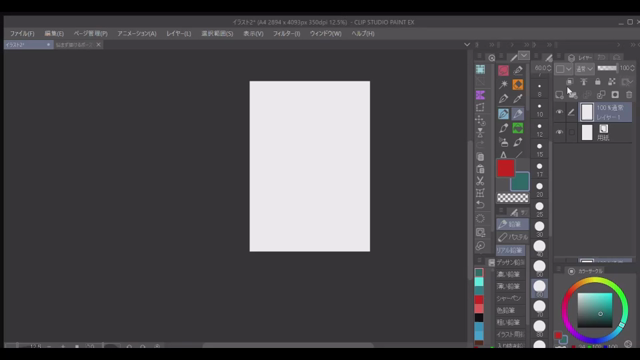Select the レイヤー1 layer thumbnail
This screenshot has height=360, width=640.
pos(587,112)
